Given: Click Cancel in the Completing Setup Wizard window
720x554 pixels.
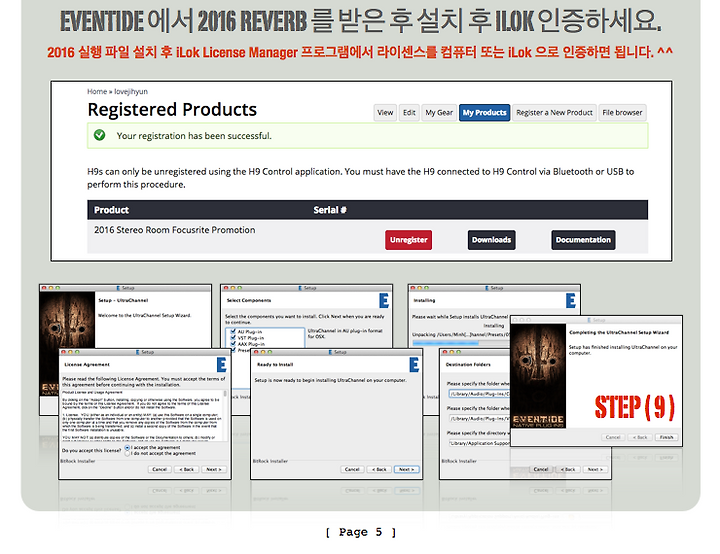Looking at the screenshot, I should tap(613, 437).
